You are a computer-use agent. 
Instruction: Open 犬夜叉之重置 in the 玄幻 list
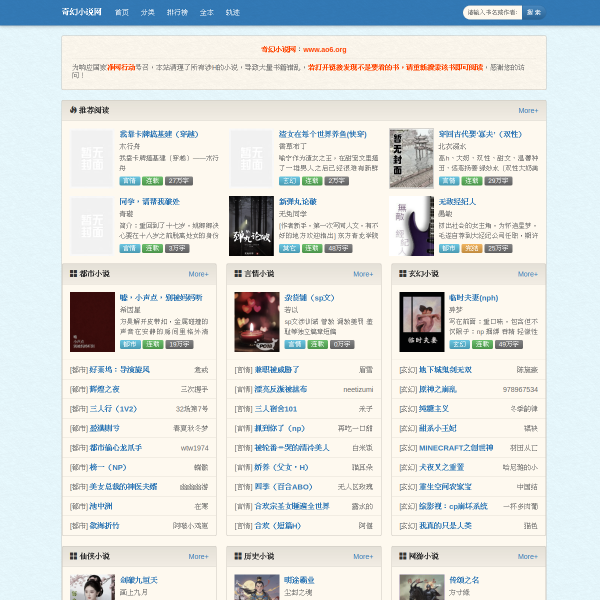point(442,467)
